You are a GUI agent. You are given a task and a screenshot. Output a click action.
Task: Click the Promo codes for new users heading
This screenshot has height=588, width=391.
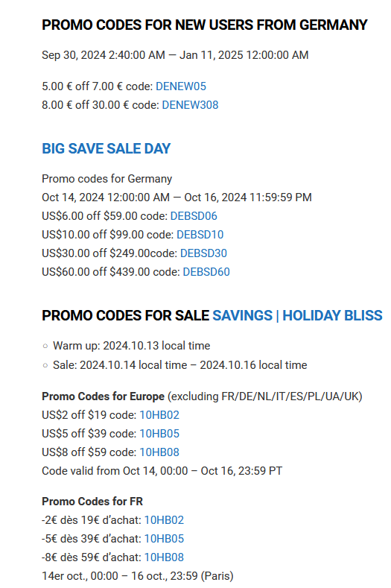click(x=205, y=25)
